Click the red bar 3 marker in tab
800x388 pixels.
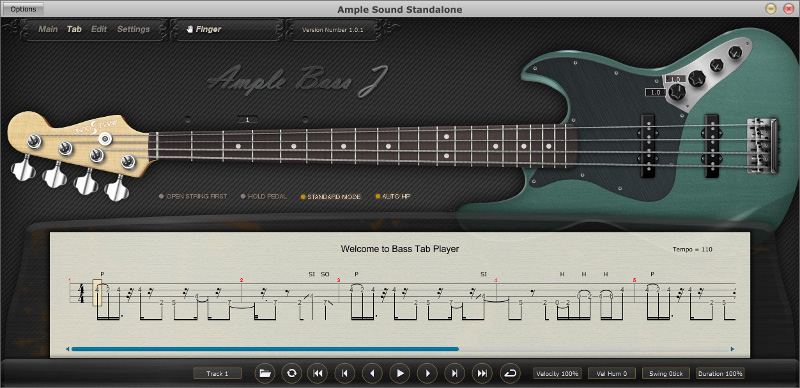point(338,280)
